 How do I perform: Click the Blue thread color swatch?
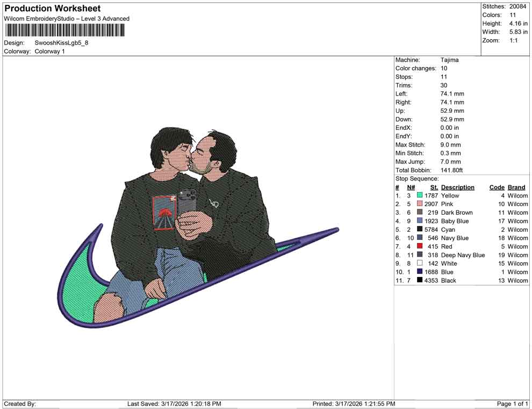[x=420, y=272]
